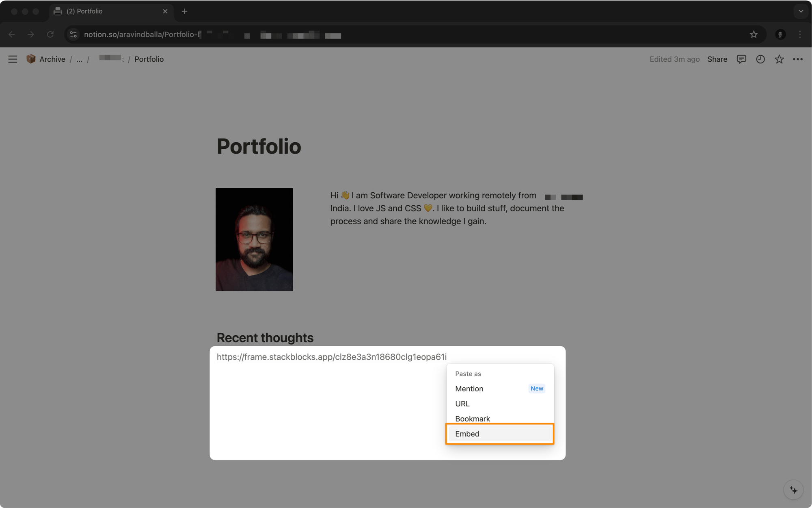812x508 pixels.
Task: Click the URL input field
Action: click(331, 356)
